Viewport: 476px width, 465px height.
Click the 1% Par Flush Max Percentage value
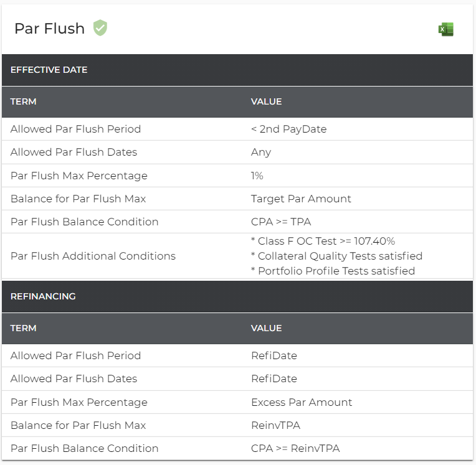[257, 176]
